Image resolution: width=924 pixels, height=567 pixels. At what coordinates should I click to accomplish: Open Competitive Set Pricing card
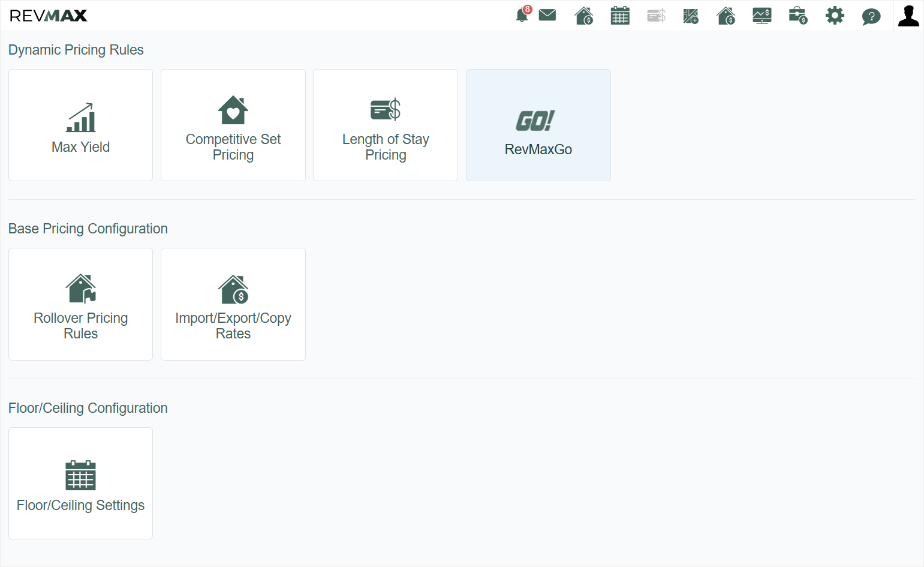pos(233,125)
